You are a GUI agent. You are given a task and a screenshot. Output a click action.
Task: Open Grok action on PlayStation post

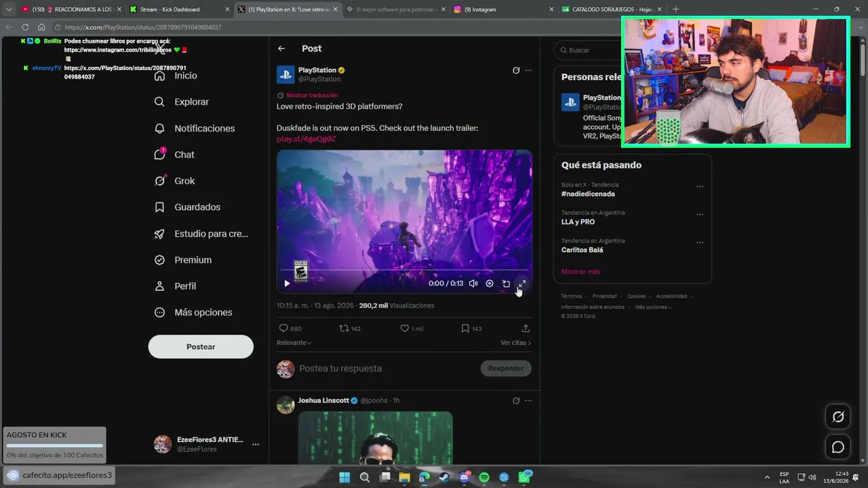click(x=516, y=70)
